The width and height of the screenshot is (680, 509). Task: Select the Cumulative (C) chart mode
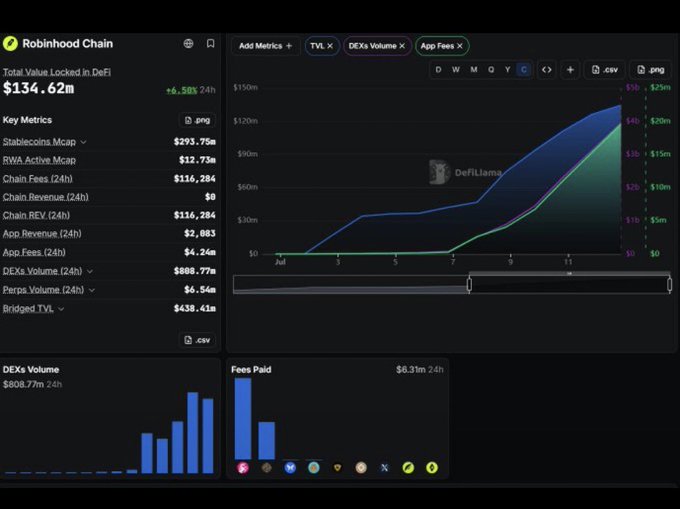coord(524,70)
